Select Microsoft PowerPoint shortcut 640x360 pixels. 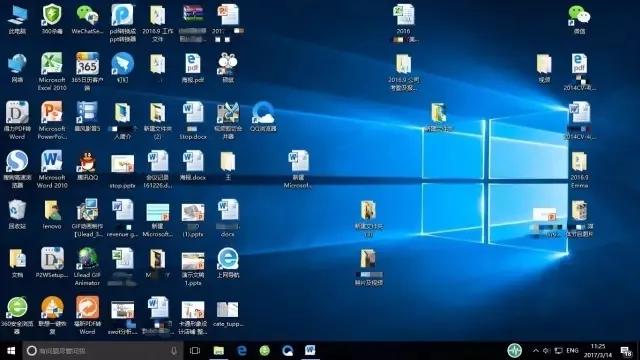coord(52,120)
